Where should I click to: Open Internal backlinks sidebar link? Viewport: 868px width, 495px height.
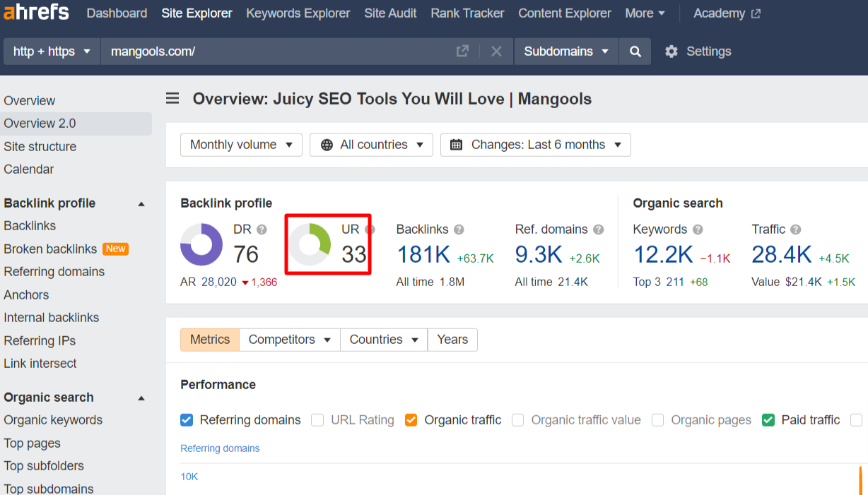tap(52, 318)
